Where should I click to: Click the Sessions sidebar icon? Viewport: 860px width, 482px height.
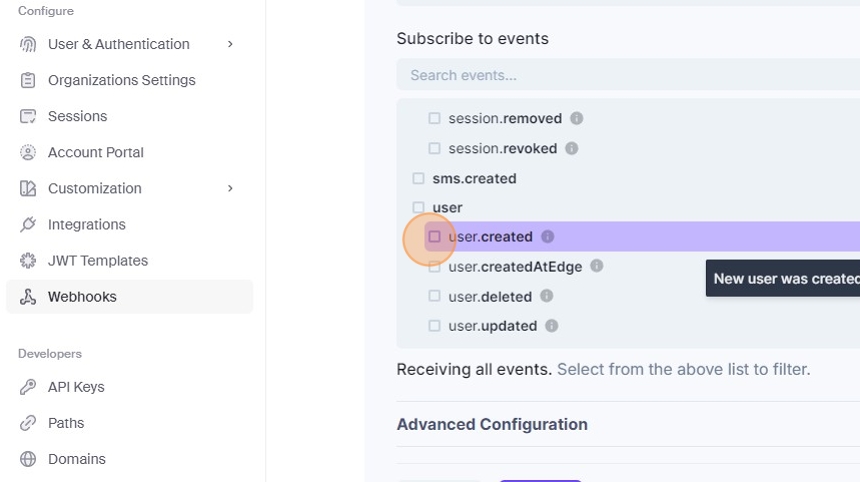[x=28, y=116]
